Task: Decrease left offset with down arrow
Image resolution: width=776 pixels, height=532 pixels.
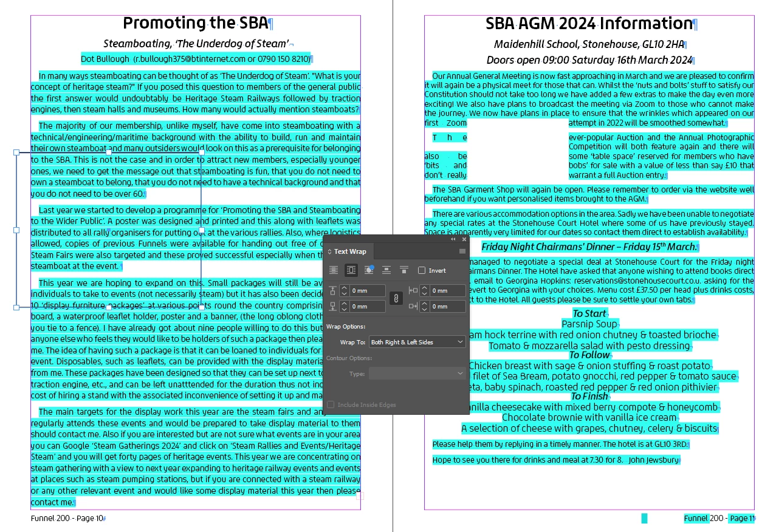Action: pos(424,294)
